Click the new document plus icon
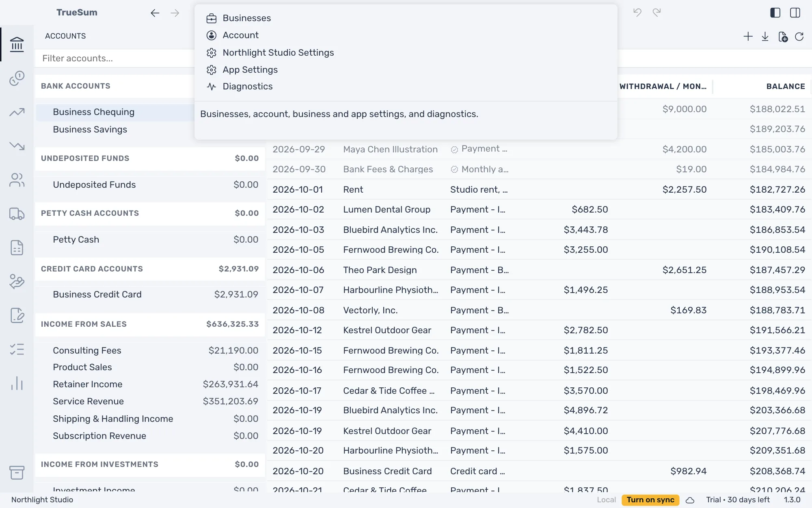This screenshot has width=812, height=508. tap(782, 37)
